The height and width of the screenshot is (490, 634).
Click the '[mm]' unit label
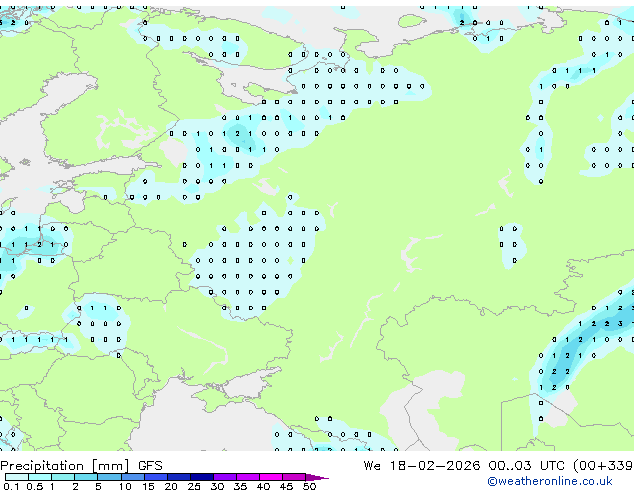click(111, 466)
